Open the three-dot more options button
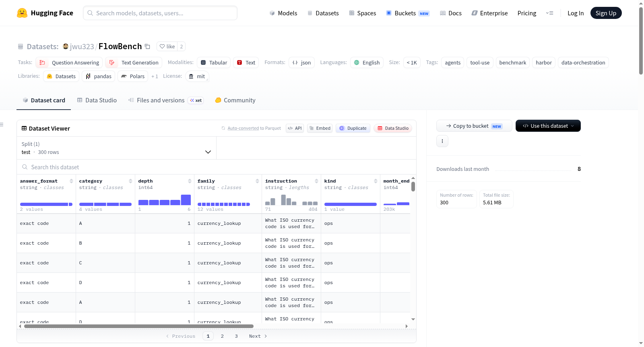644x347 pixels. click(442, 141)
